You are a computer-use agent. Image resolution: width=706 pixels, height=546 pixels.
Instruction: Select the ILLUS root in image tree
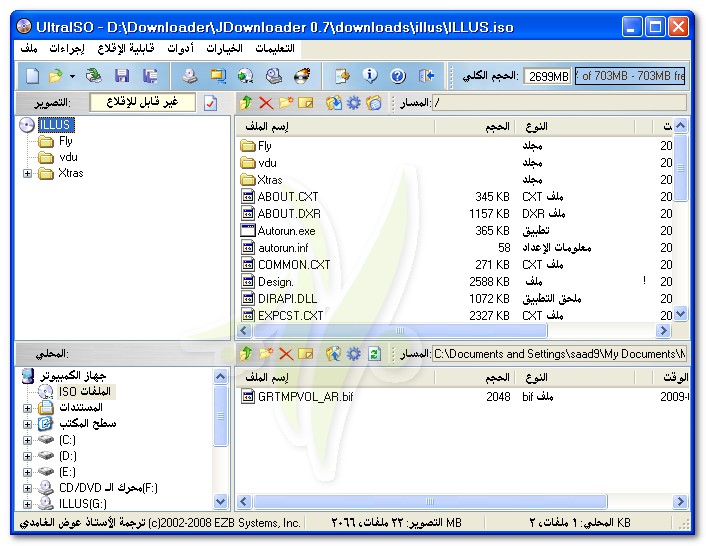[x=56, y=125]
